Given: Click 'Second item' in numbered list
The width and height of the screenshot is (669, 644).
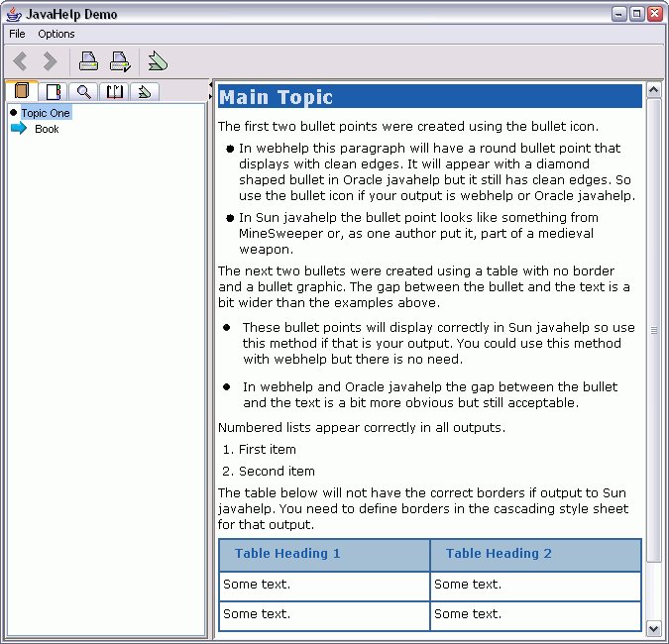Looking at the screenshot, I should (277, 471).
